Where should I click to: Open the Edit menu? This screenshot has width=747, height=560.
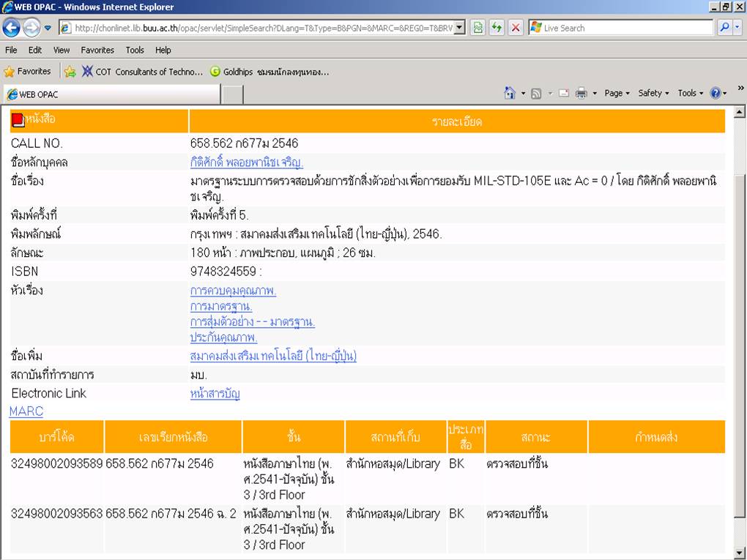(34, 50)
